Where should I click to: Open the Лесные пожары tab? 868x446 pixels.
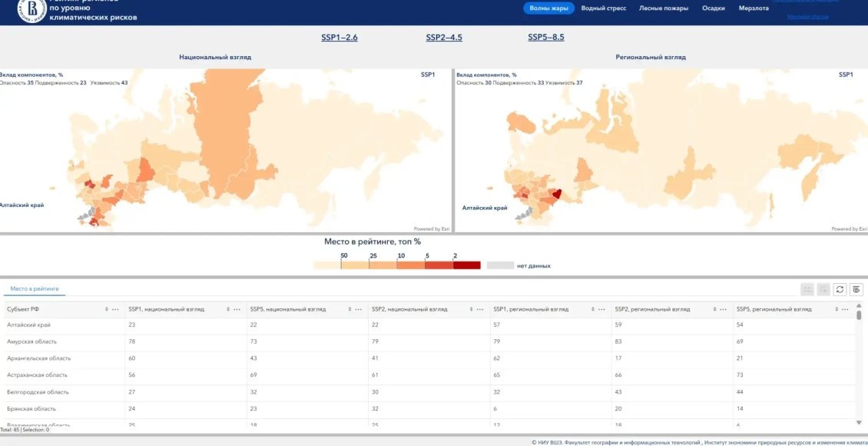664,8
